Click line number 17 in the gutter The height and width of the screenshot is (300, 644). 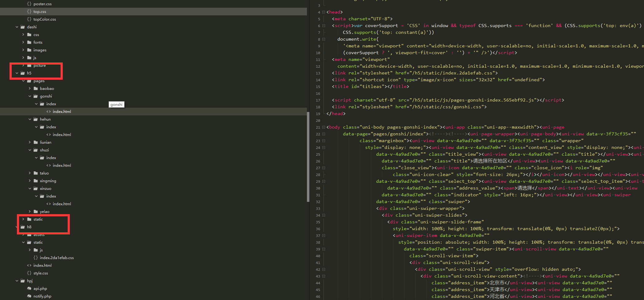318,100
